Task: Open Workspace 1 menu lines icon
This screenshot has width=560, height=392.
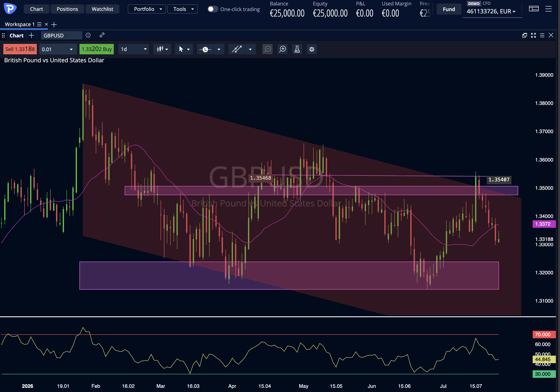Action: point(39,24)
